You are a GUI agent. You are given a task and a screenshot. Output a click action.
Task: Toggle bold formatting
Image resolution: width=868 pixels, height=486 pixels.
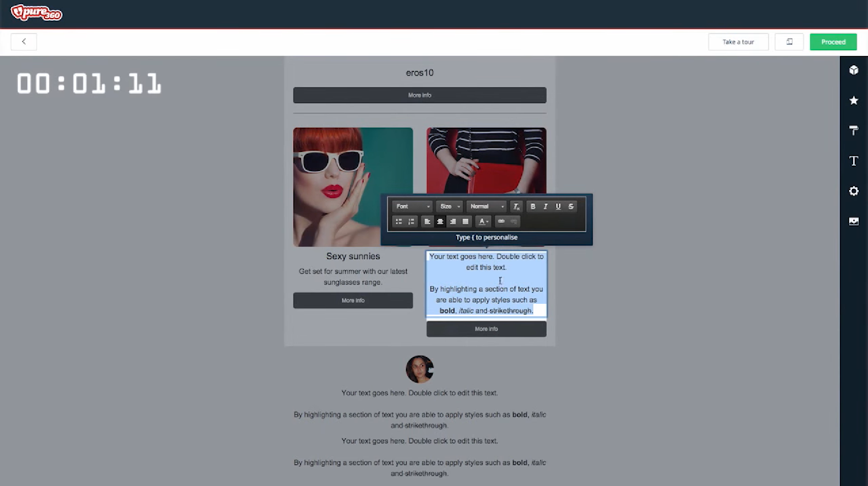pos(533,207)
